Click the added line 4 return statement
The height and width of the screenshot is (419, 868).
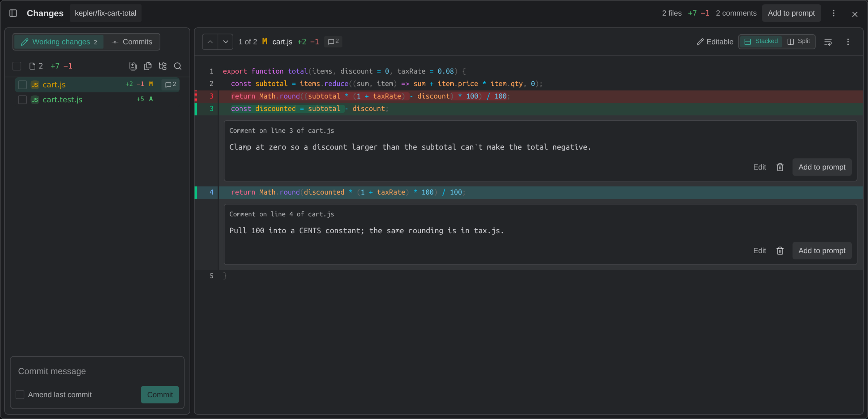click(348, 192)
